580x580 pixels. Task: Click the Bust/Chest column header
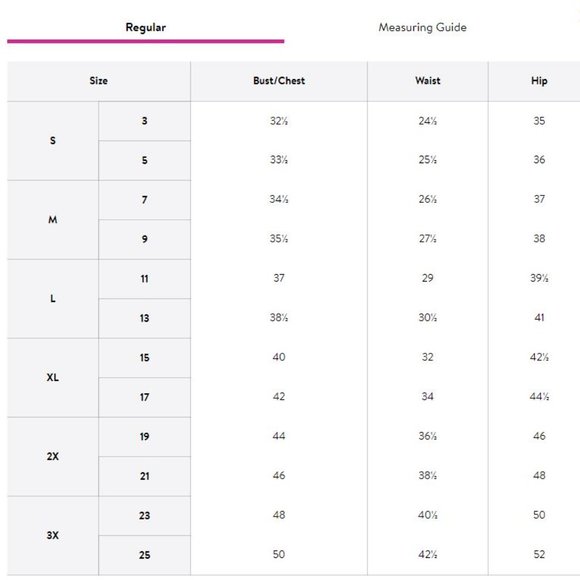279,81
